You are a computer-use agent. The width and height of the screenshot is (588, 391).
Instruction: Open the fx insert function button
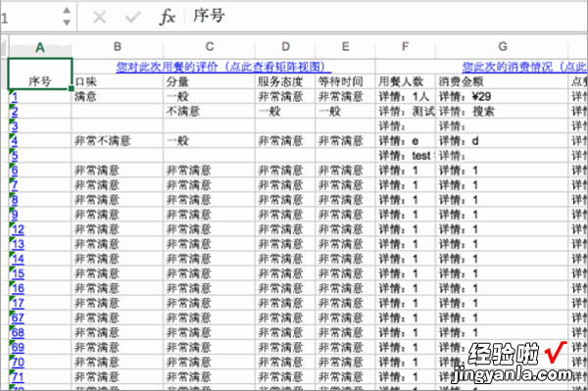tap(167, 17)
